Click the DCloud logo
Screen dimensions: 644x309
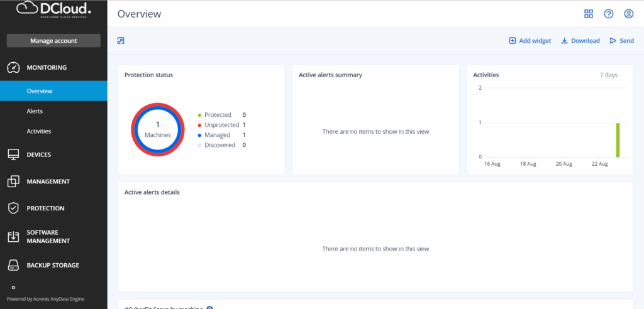[x=53, y=11]
